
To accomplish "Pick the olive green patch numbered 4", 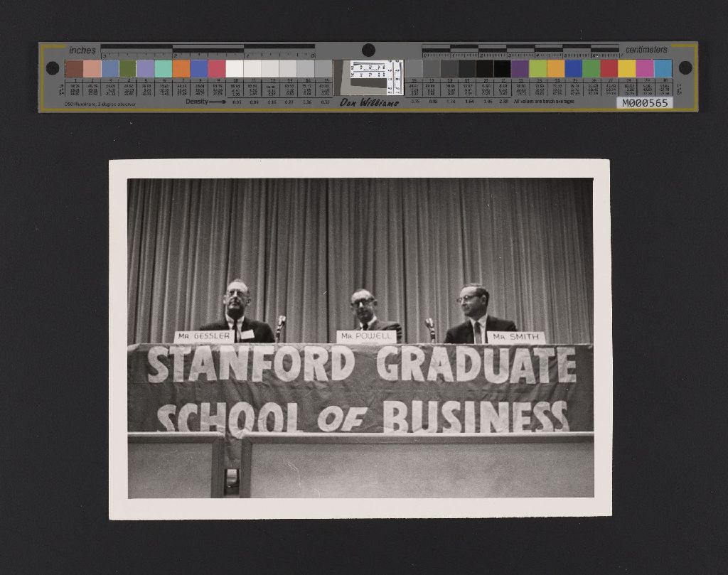I will (x=128, y=69).
